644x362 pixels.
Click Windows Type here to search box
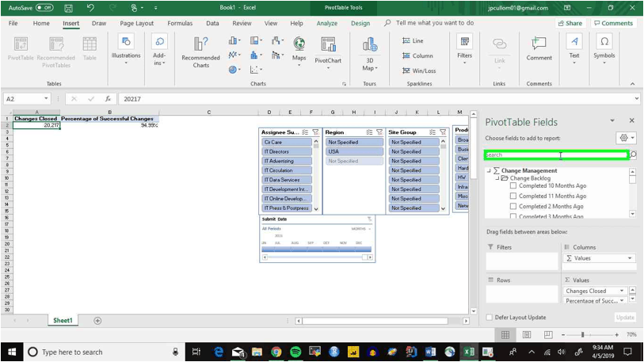pyautogui.click(x=103, y=352)
